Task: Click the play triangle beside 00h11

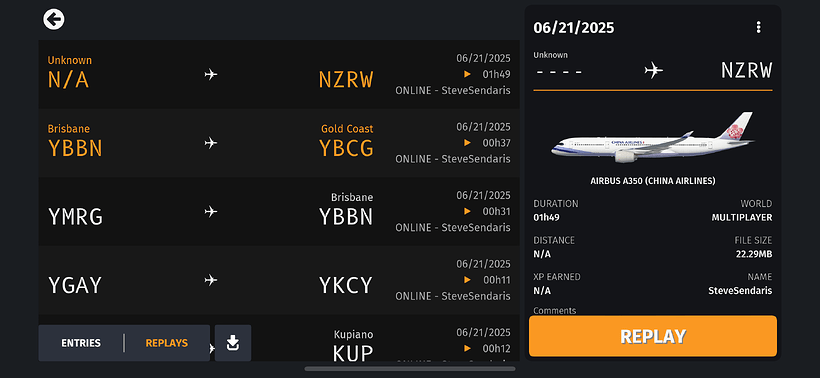Action: coord(468,280)
